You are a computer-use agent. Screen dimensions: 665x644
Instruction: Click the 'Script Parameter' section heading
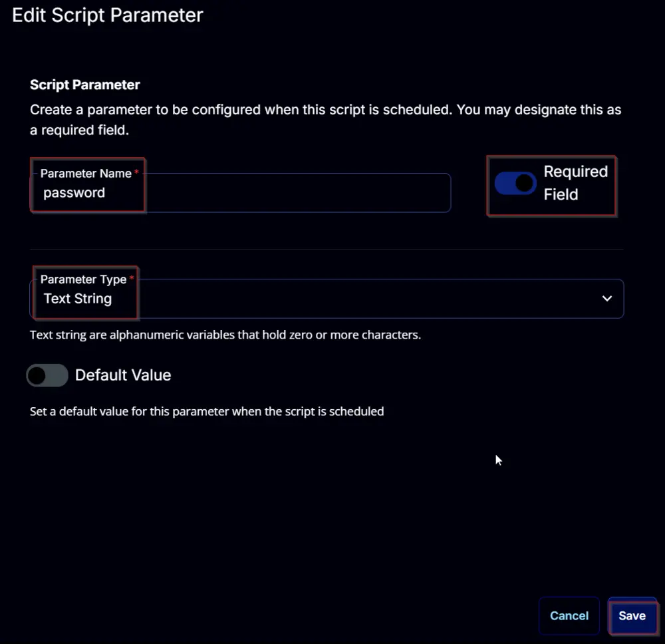[85, 84]
